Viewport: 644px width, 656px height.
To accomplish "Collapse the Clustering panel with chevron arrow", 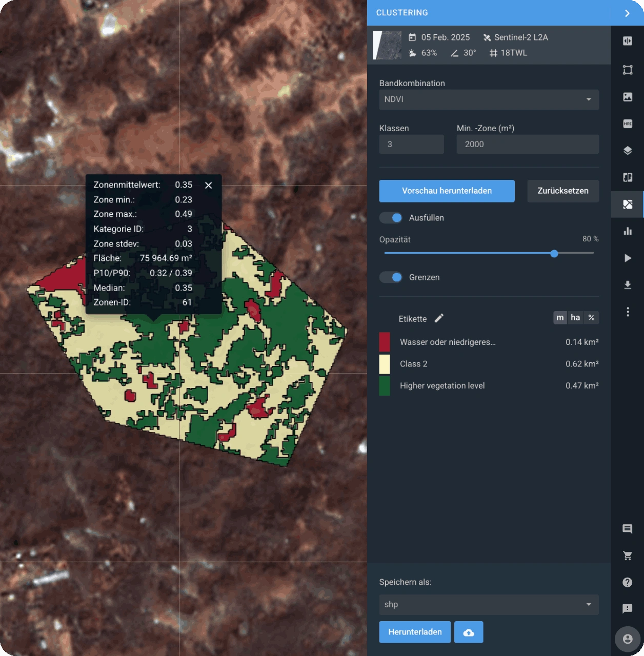I will point(627,13).
